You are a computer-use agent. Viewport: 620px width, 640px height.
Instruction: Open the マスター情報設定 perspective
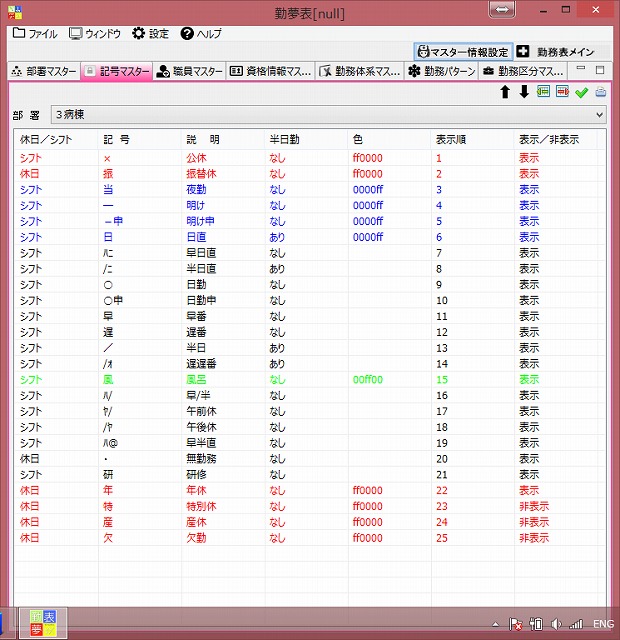point(463,52)
